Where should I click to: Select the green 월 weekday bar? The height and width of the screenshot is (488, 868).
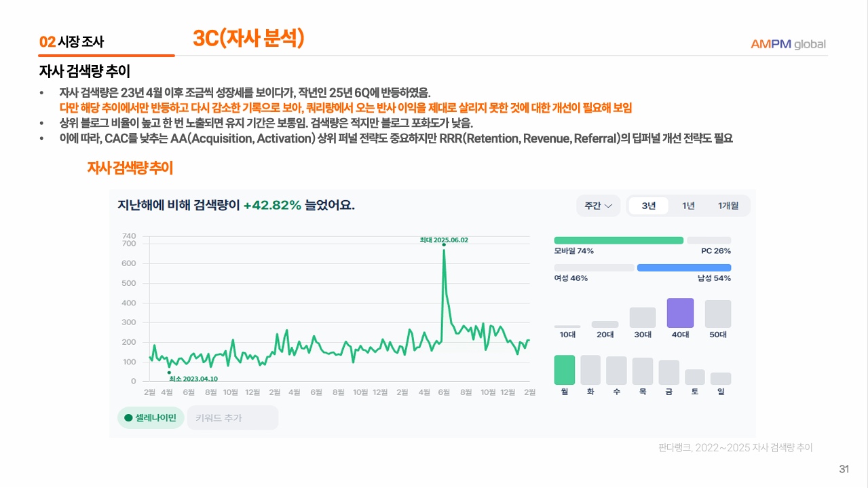point(564,370)
